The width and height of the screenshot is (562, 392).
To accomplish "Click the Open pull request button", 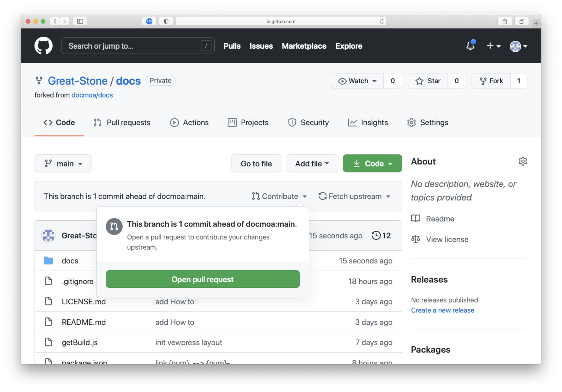I will coord(202,279).
